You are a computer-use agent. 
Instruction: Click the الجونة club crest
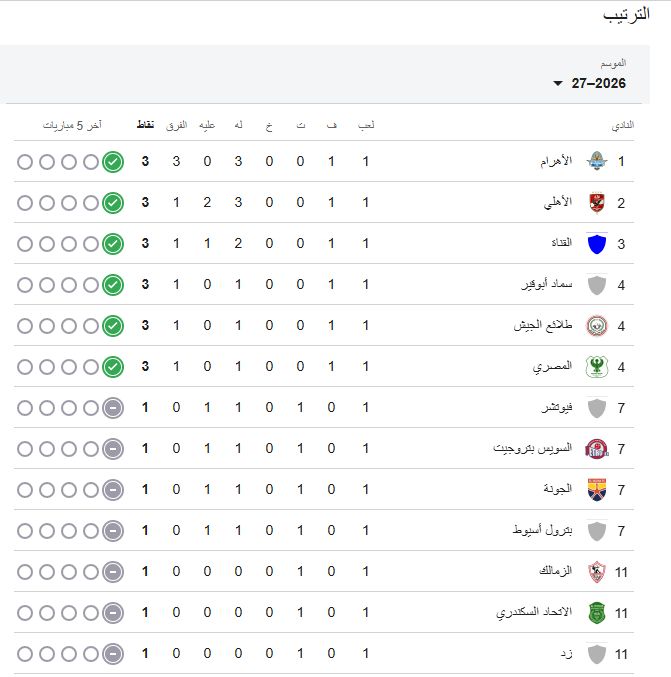coord(597,490)
